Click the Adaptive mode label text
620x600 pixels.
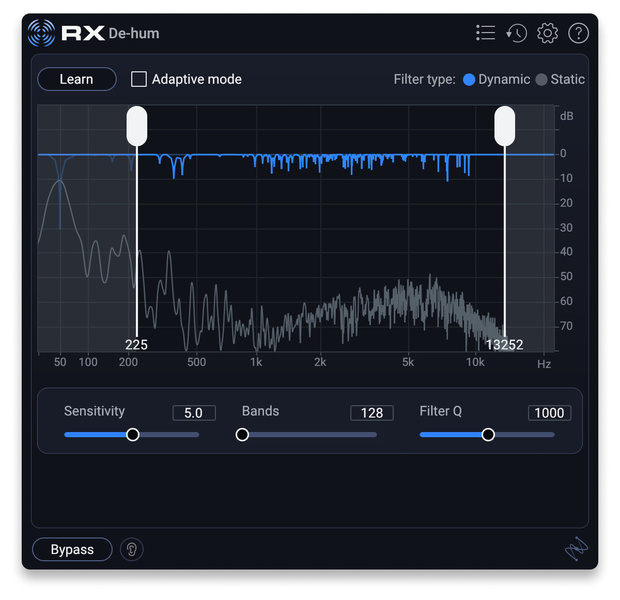click(197, 79)
